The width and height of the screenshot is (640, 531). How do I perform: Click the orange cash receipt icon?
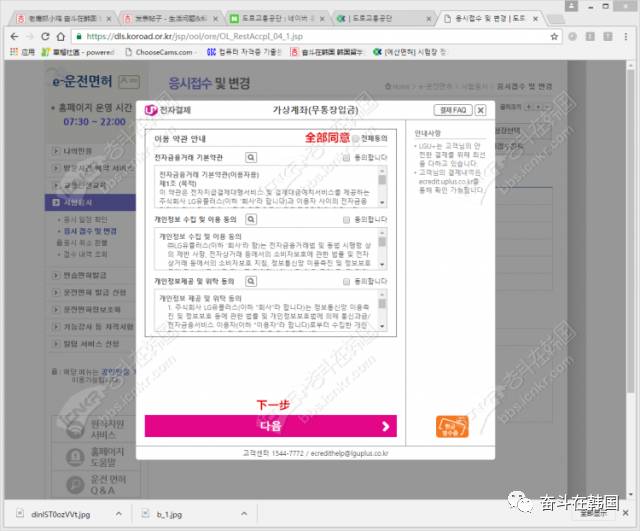[452, 427]
